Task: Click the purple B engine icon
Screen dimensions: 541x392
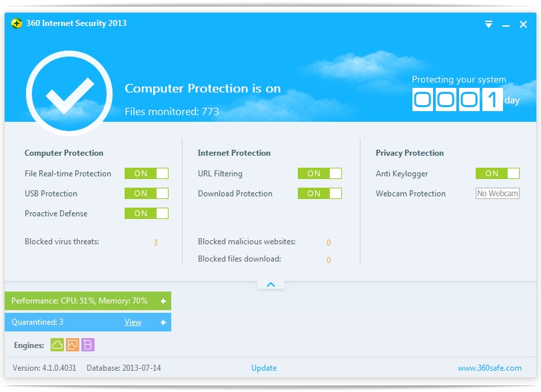Action: (x=88, y=345)
